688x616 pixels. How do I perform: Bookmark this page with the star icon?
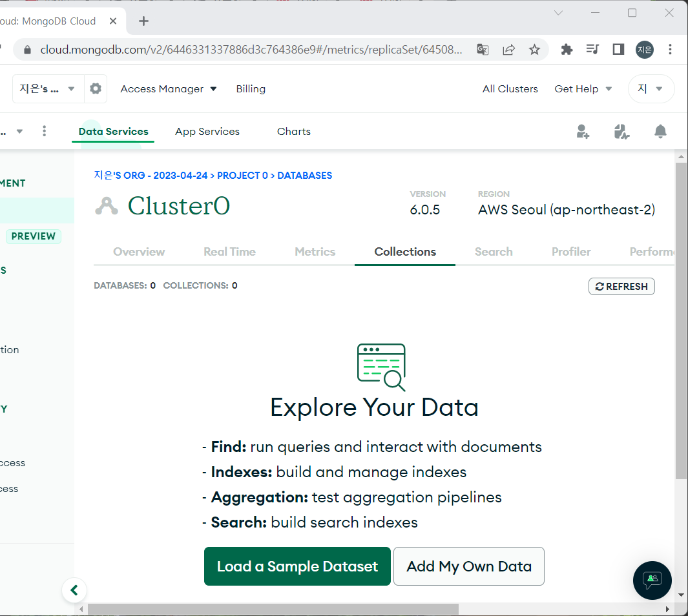(534, 50)
